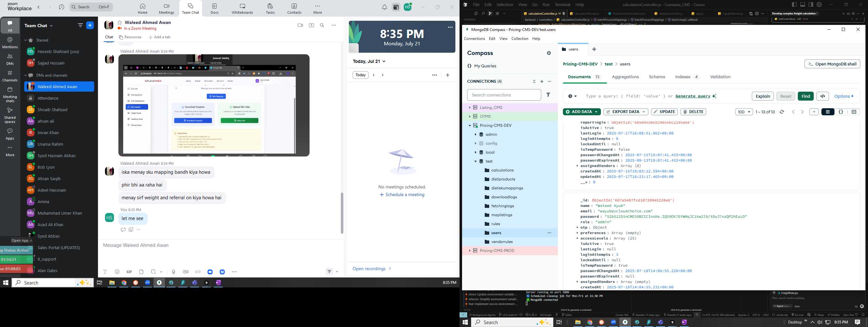
Task: Collapse the Starred section in Zoom
Action: coord(26,40)
